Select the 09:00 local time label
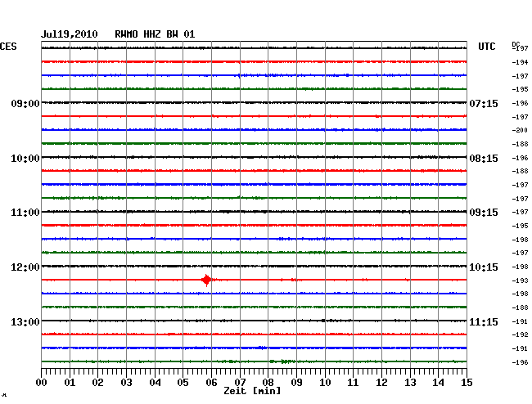Screen dimensions: 532x404 point(25,103)
